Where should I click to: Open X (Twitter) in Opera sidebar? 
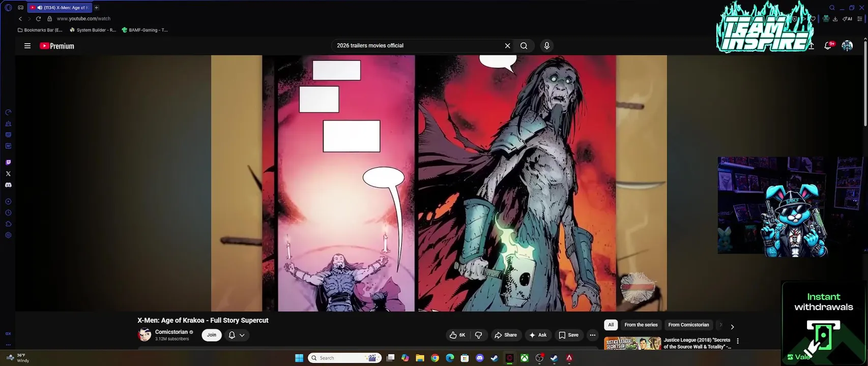(x=8, y=174)
